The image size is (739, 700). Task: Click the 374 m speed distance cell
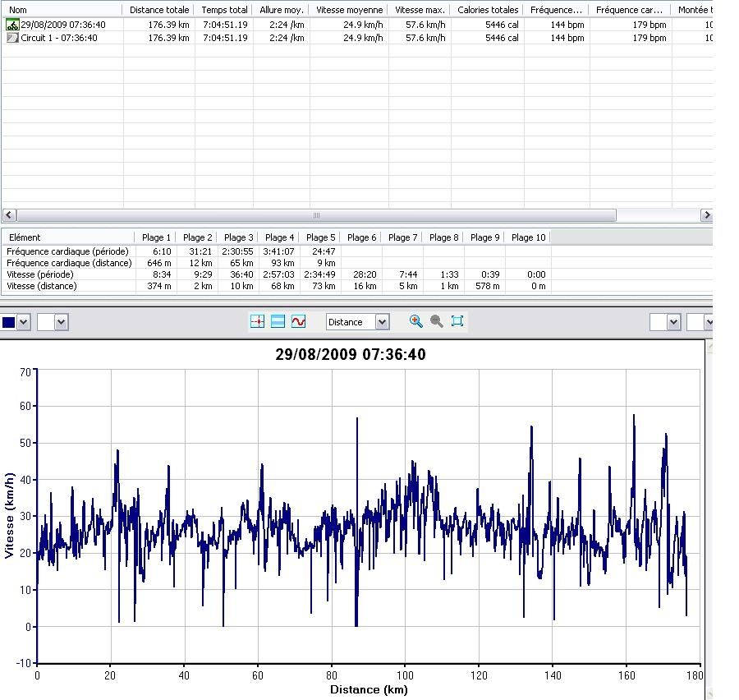tap(158, 286)
